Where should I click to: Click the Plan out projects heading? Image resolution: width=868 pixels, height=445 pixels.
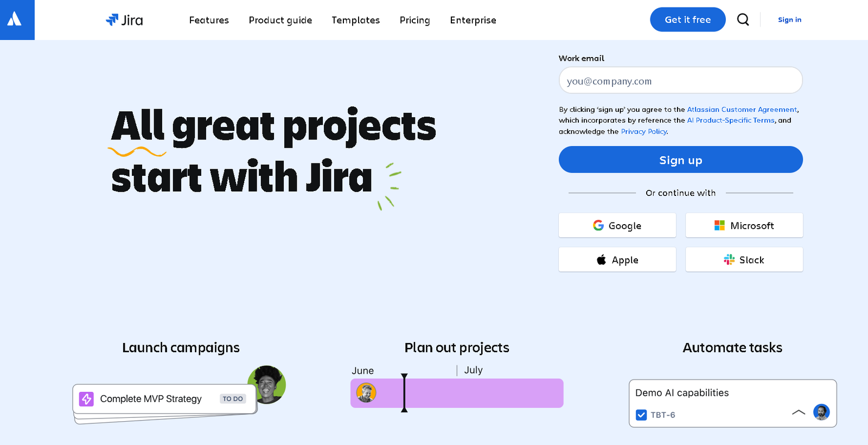point(457,348)
